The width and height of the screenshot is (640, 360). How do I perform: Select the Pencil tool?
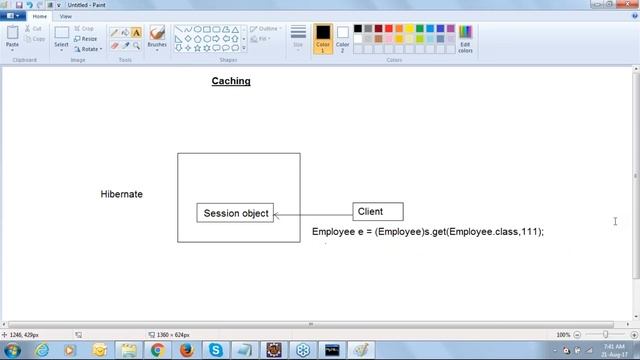pyautogui.click(x=114, y=33)
